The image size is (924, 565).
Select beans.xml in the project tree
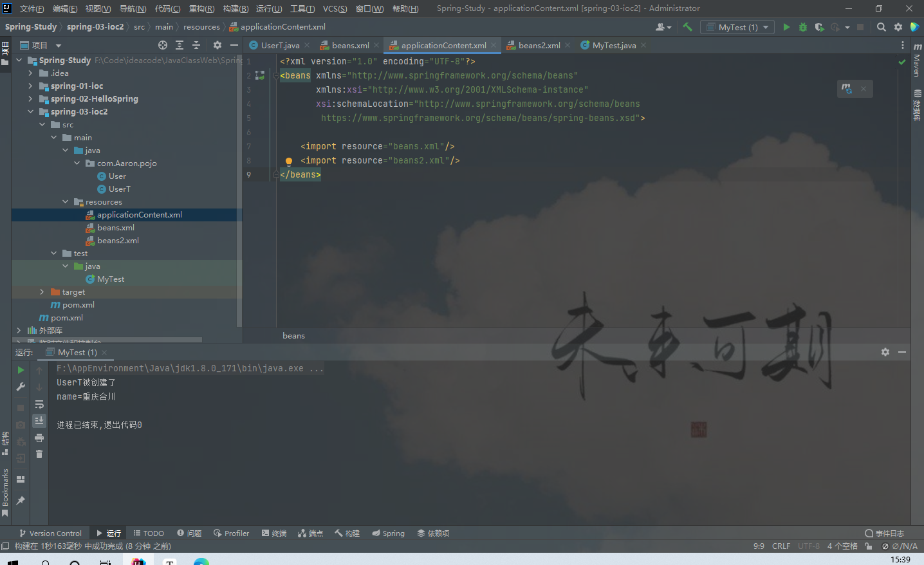coord(116,228)
